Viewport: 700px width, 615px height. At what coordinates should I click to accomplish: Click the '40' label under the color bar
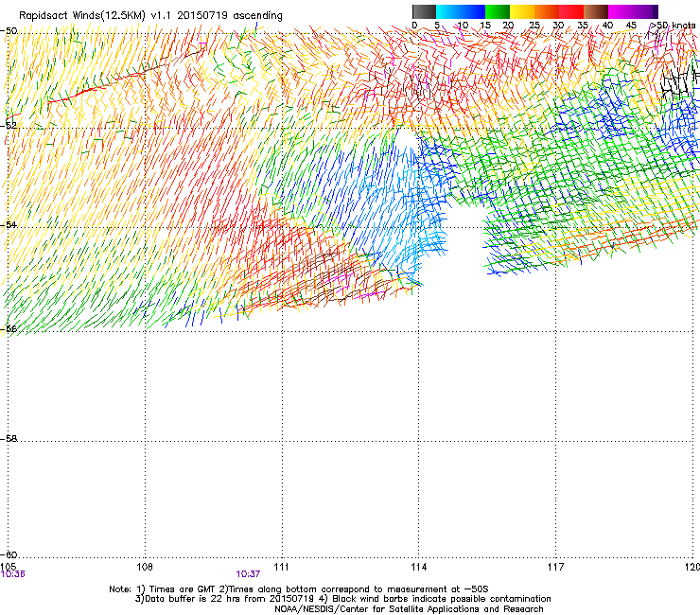pos(607,26)
